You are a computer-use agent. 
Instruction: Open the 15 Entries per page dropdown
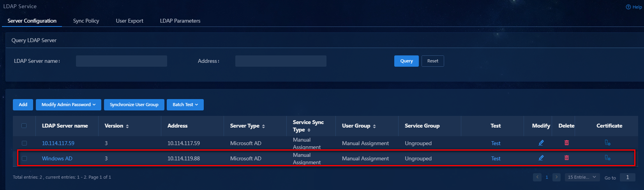pyautogui.click(x=582, y=177)
